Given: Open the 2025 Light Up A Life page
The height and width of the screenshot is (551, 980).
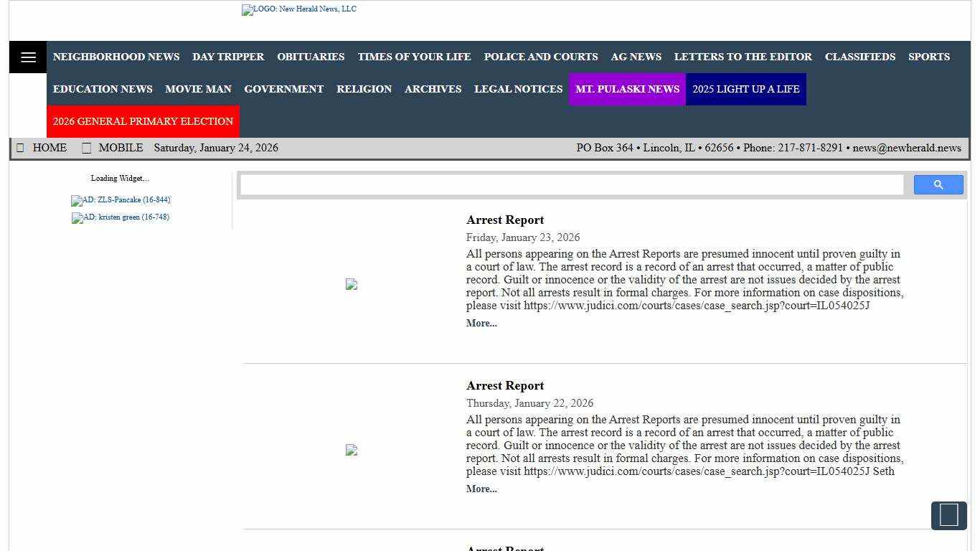Looking at the screenshot, I should (x=745, y=89).
